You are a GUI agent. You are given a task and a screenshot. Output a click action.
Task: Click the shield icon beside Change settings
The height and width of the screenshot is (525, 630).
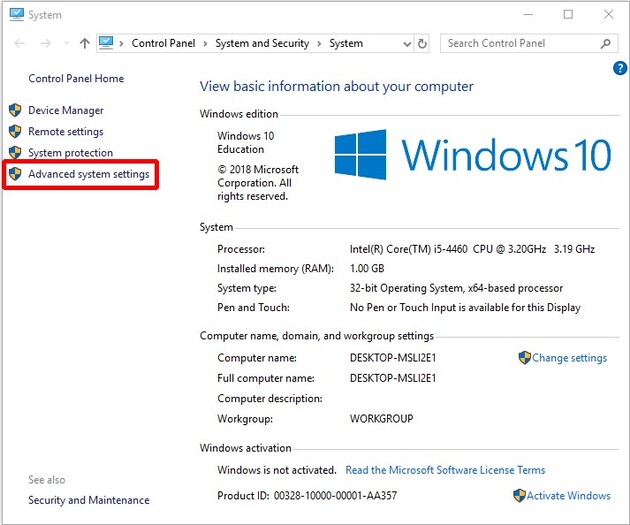(524, 358)
